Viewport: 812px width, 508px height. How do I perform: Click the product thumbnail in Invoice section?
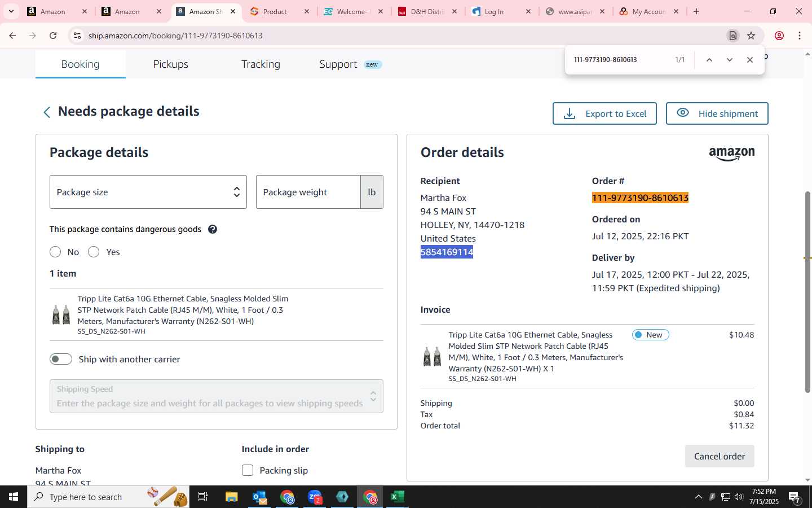[x=432, y=356]
